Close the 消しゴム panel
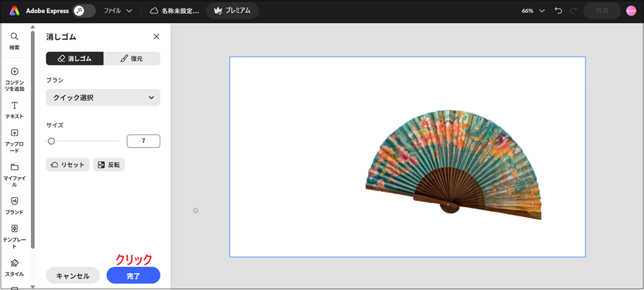This screenshot has height=290, width=644. point(156,37)
